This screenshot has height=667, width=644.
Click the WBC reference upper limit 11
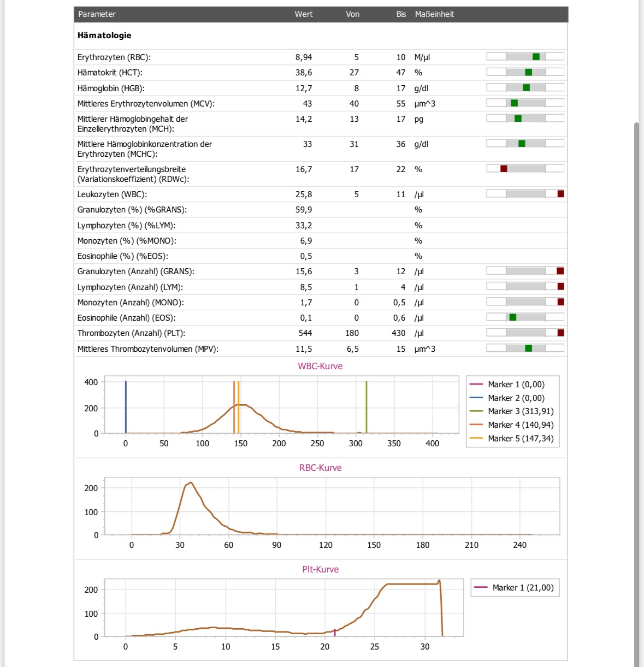(401, 194)
